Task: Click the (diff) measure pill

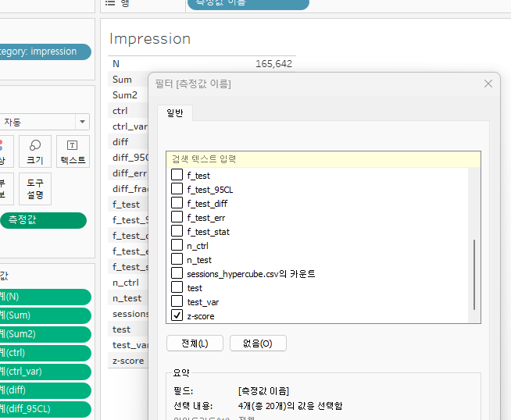Action: point(45,390)
